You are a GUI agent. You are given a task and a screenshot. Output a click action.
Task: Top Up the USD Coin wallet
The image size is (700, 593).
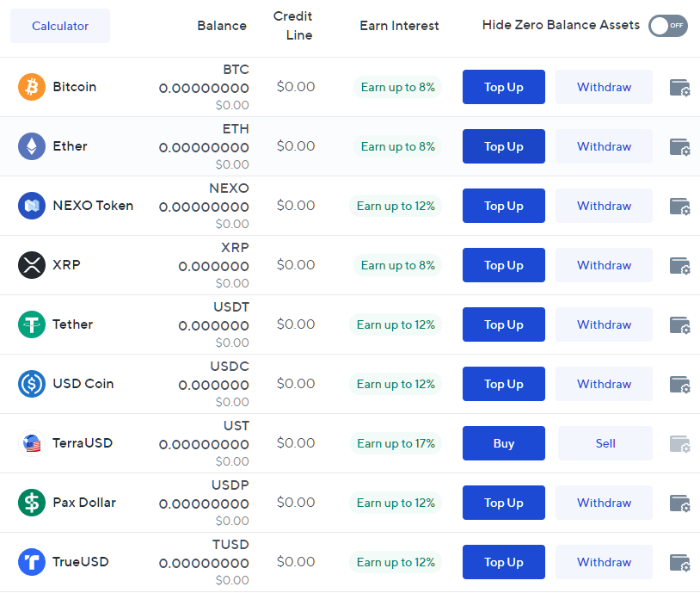pyautogui.click(x=504, y=384)
